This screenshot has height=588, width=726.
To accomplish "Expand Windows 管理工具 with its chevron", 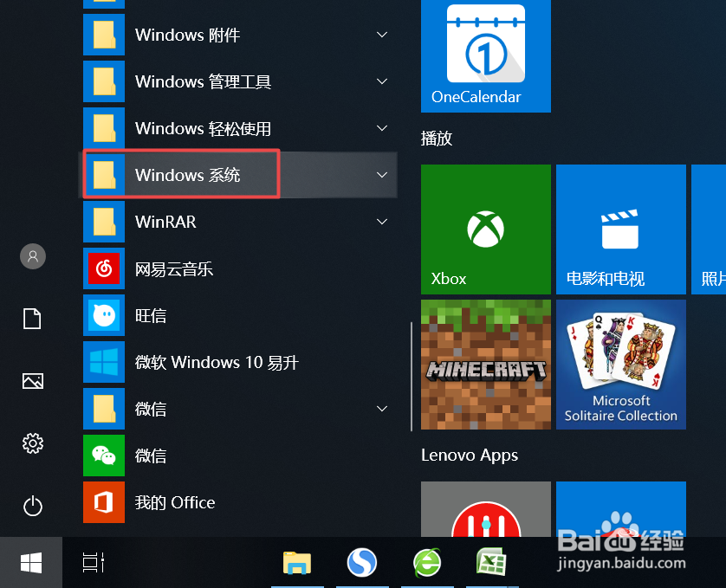I will [x=382, y=81].
